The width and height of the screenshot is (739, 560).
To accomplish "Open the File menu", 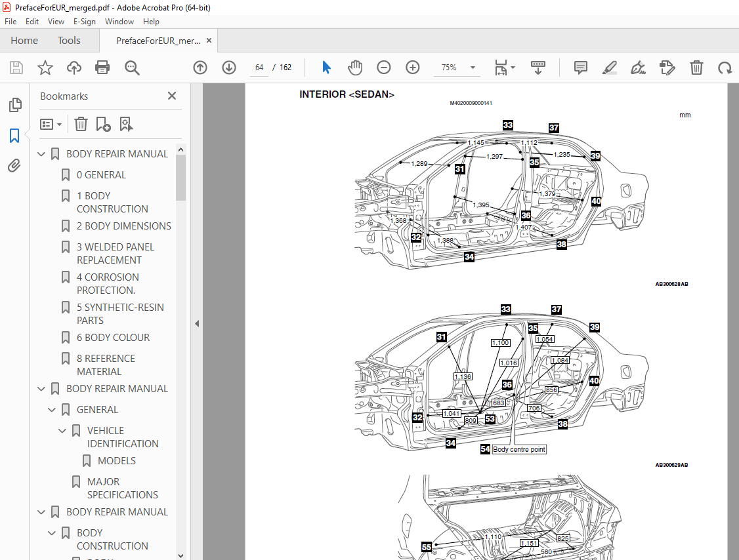I will tap(11, 22).
